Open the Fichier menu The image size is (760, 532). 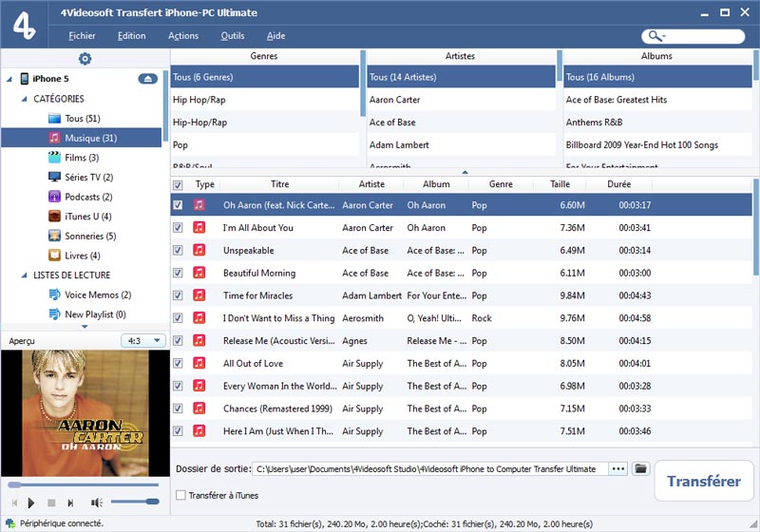pyautogui.click(x=82, y=36)
